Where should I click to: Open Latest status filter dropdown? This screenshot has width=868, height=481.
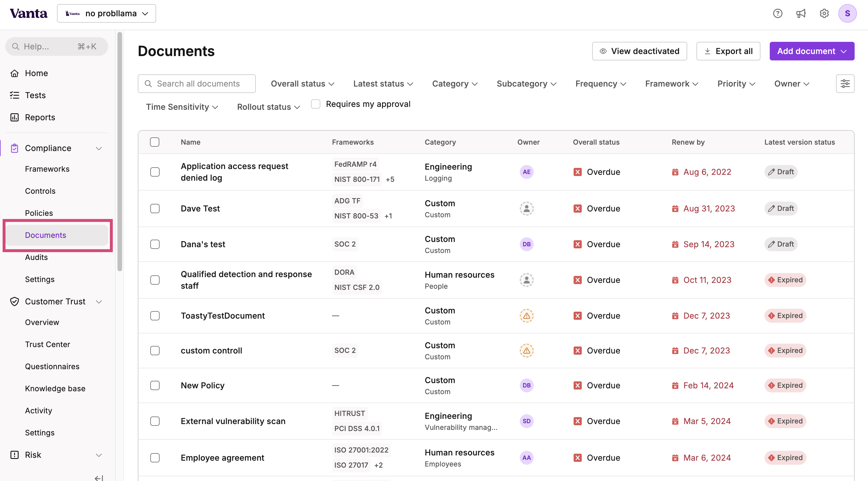(383, 84)
